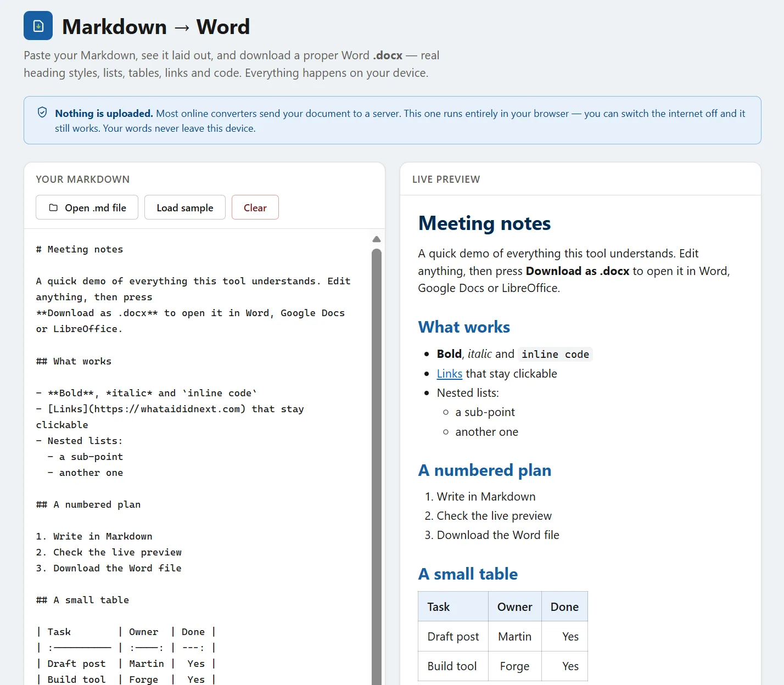Click '1. Write in Markdown' in the preview
The height and width of the screenshot is (685, 784).
480,497
